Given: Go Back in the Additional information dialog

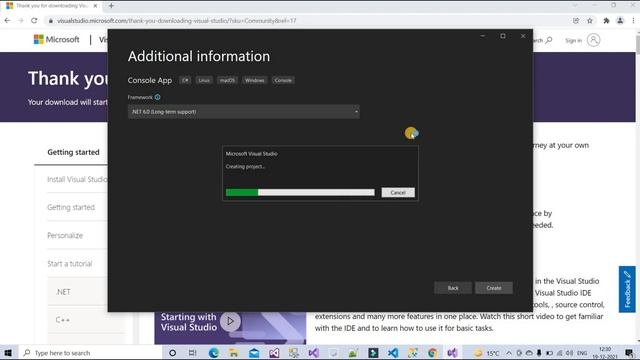Looking at the screenshot, I should [453, 288].
